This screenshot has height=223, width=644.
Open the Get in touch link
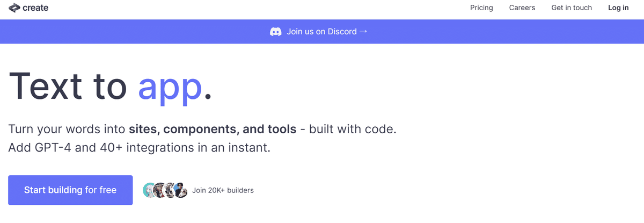tap(572, 8)
